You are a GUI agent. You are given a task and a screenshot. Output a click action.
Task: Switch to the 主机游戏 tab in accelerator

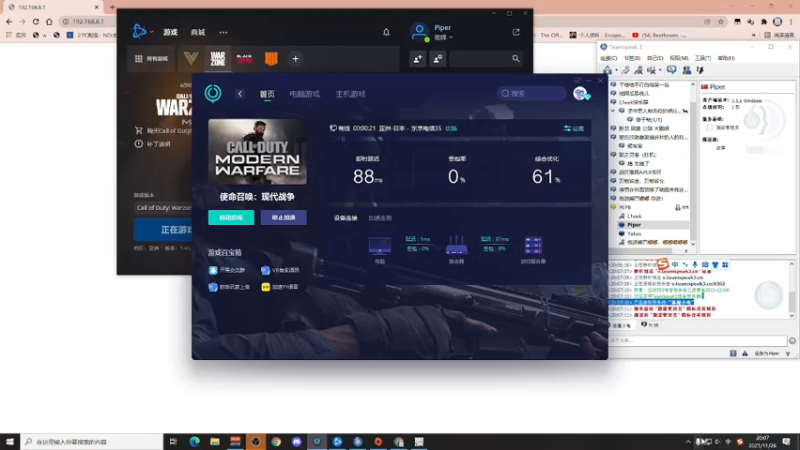351,94
